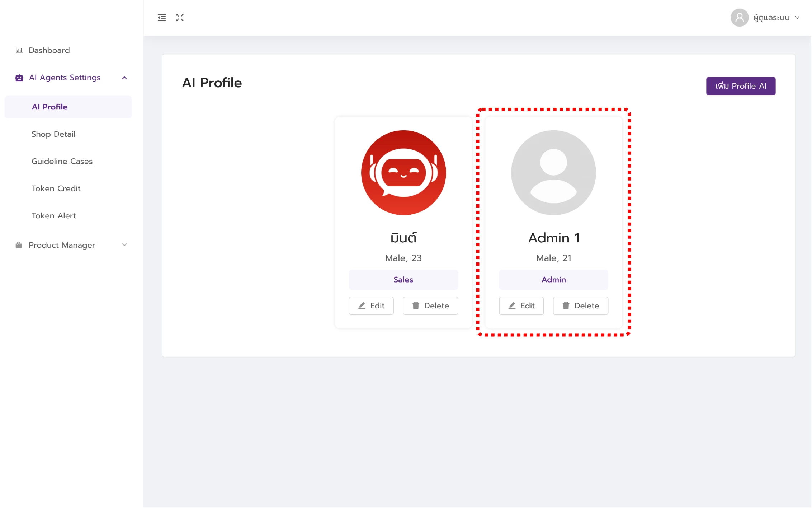Image resolution: width=812 pixels, height=508 pixels.
Task: Click the AI Agents robot icon
Action: pyautogui.click(x=19, y=78)
